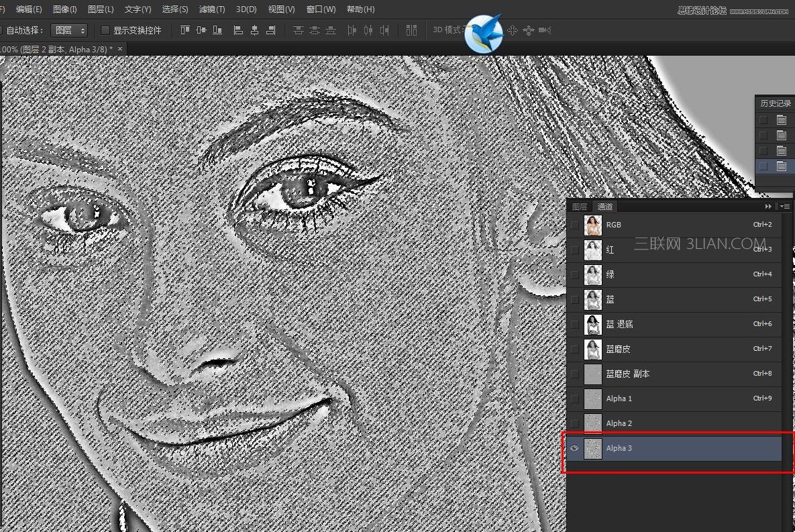Click Alpha 3 channel thumbnail

pyautogui.click(x=592, y=448)
